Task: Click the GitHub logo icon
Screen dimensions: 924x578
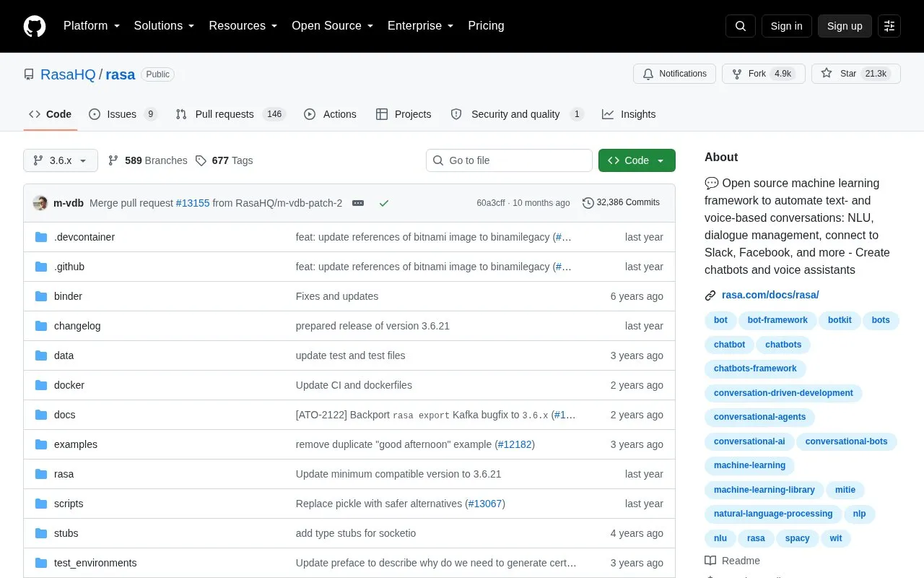Action: [35, 26]
